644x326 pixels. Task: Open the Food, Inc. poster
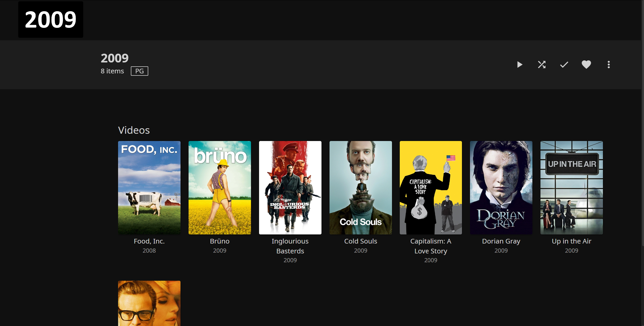point(149,188)
